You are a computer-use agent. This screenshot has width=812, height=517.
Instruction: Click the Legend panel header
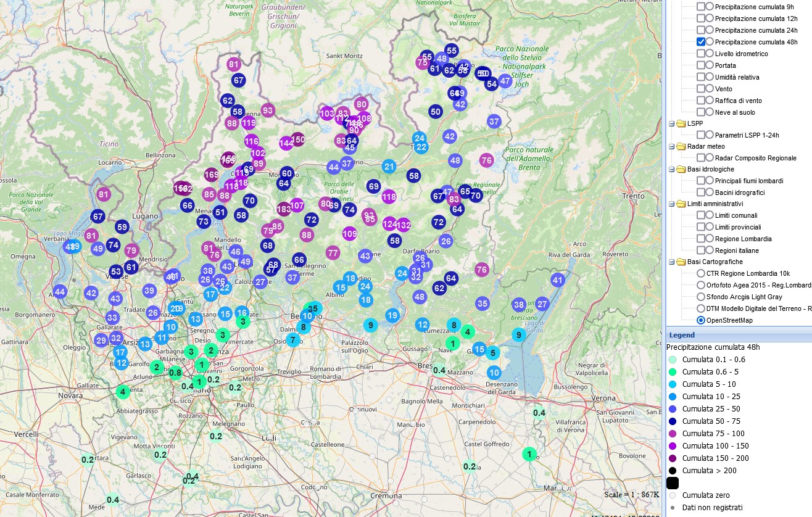tap(739, 335)
